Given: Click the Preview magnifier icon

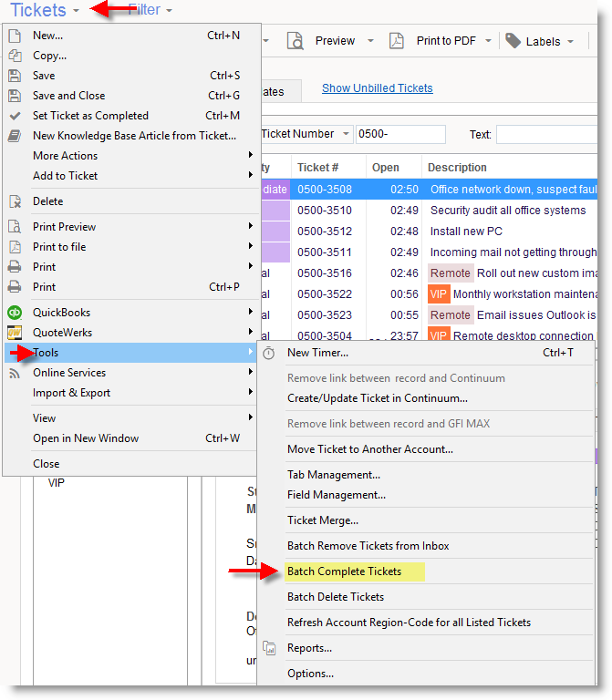Looking at the screenshot, I should [296, 41].
